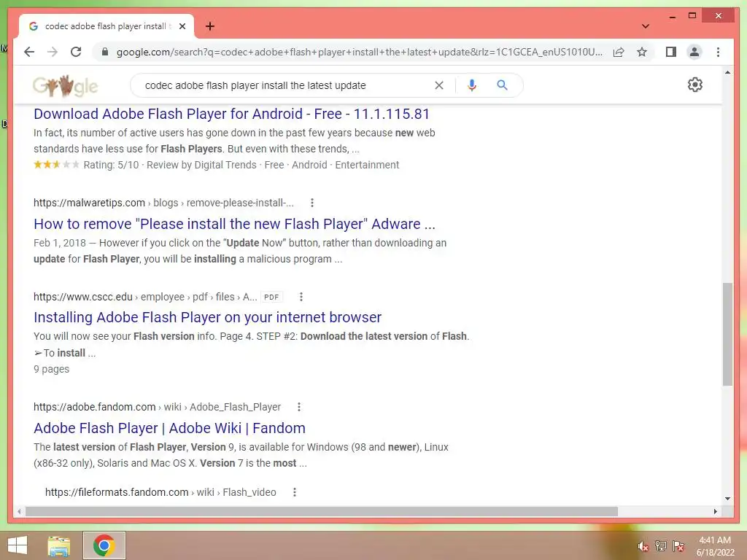Open Windows Start menu
The width and height of the screenshot is (747, 560).
(18, 545)
